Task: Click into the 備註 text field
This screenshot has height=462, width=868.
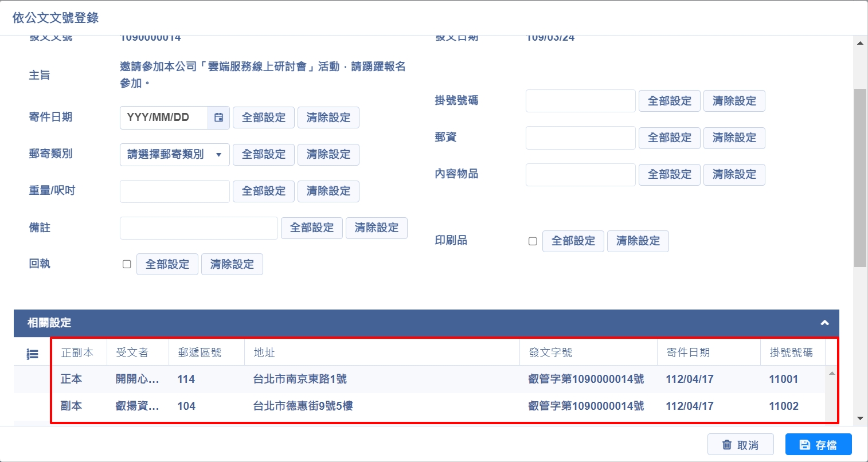Action: pos(198,228)
